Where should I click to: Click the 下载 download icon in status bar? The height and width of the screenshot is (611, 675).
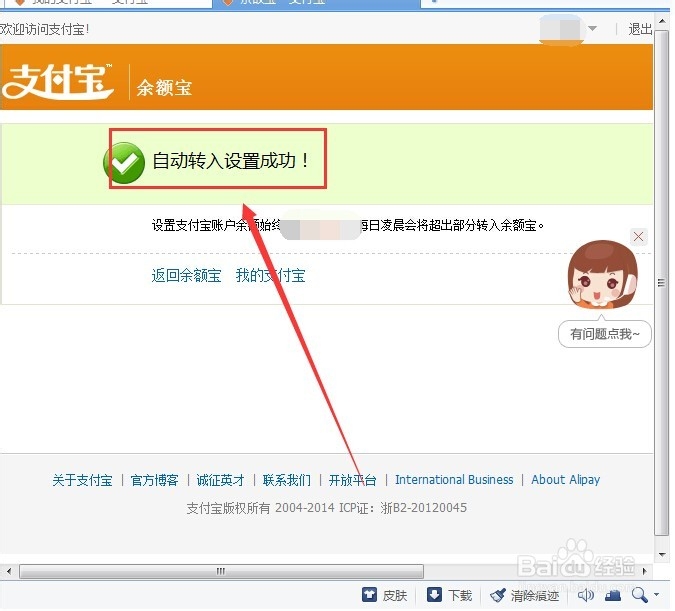click(434, 595)
